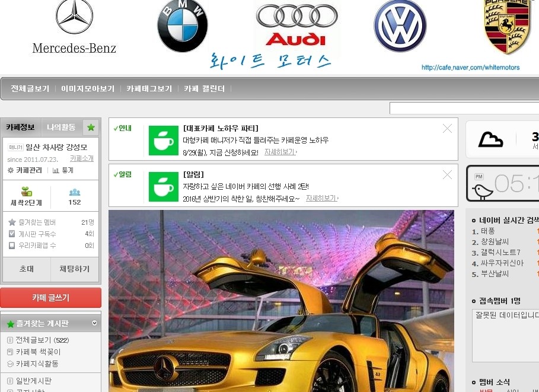Click the cube icon beside 카페지식활동
The height and width of the screenshot is (392, 539).
click(x=10, y=364)
